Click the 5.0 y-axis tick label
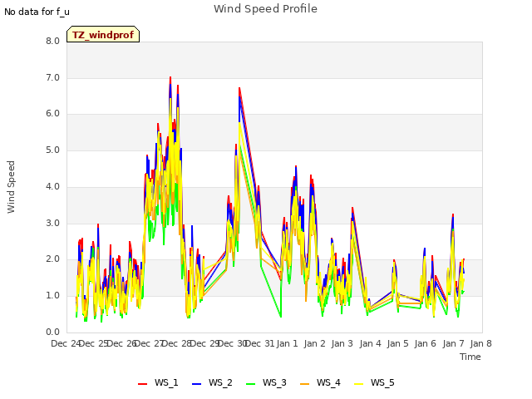The image size is (532, 399). tap(52, 150)
